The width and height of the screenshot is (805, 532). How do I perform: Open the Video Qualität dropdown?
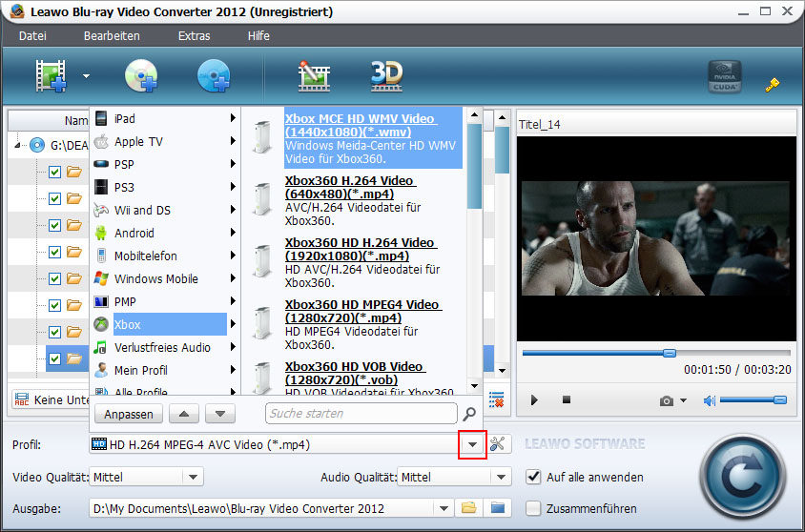[x=193, y=477]
